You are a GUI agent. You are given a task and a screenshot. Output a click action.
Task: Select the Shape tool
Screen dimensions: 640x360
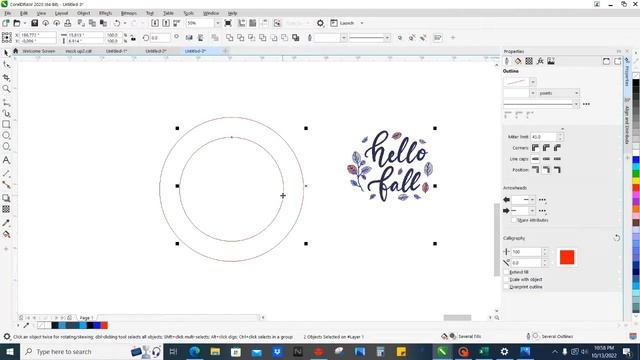[x=6, y=65]
